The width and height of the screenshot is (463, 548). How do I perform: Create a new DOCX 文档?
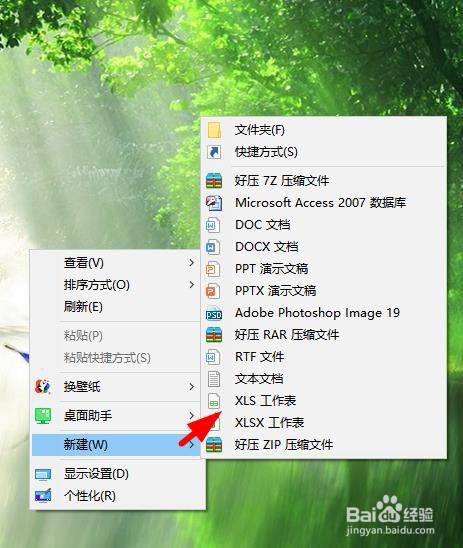tap(324, 247)
